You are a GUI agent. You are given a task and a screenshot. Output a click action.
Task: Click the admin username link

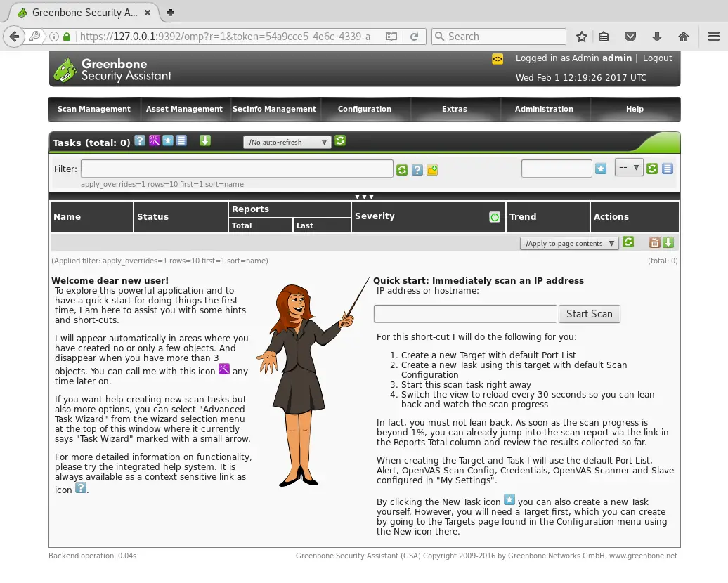[x=617, y=58]
